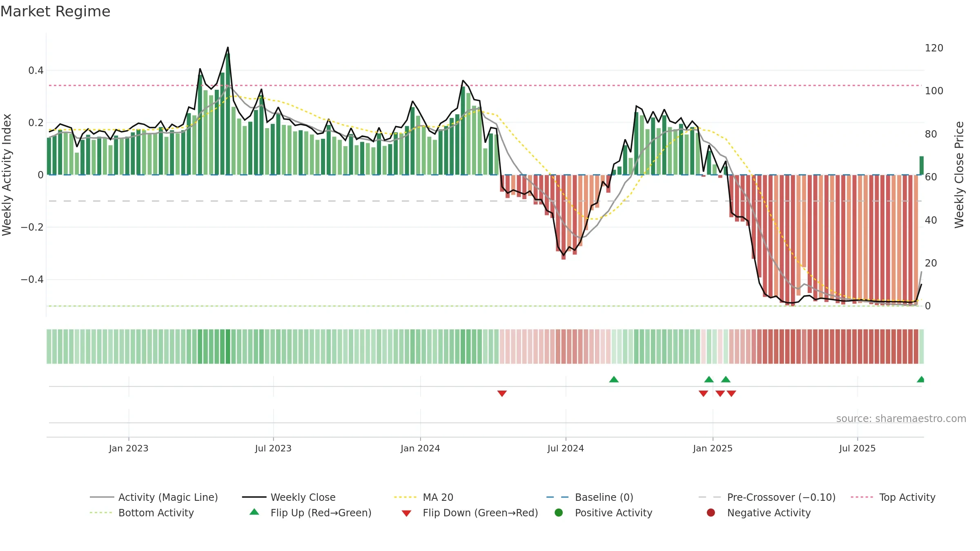Click the Jul 2025 axis label
The width and height of the screenshot is (980, 551).
tap(857, 448)
